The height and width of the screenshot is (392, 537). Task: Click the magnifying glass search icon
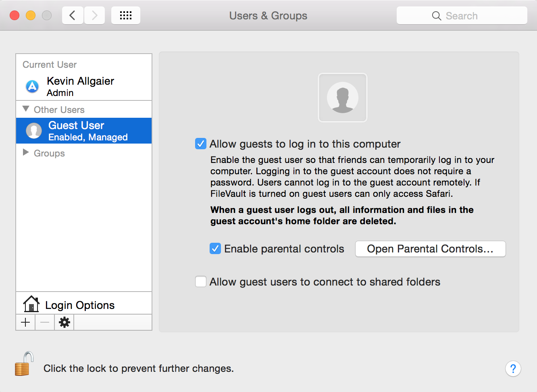click(x=436, y=16)
